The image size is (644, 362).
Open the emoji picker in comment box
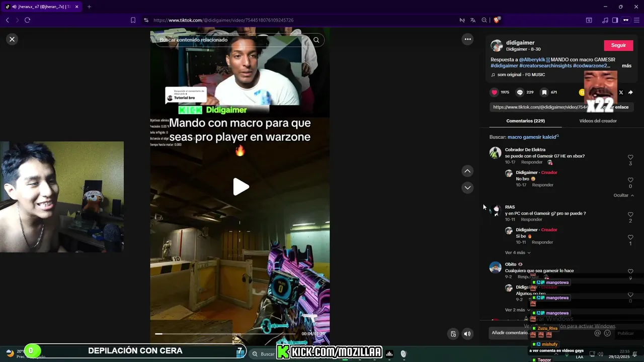607,333
